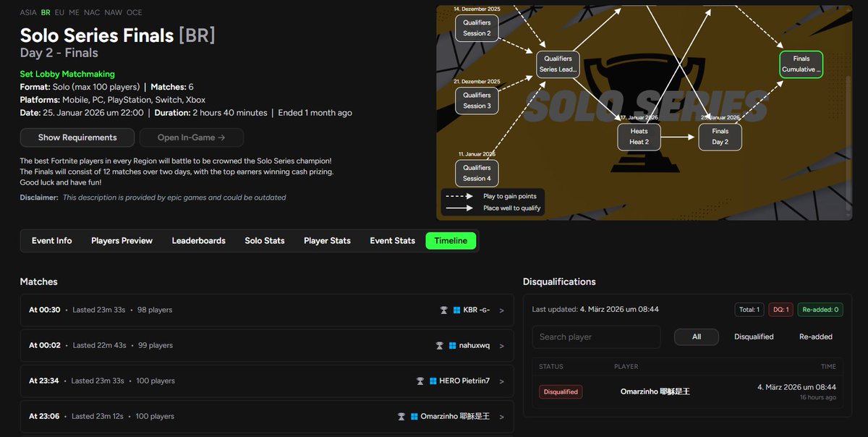
Task: Expand the 00:02 match row arrow
Action: (x=502, y=346)
